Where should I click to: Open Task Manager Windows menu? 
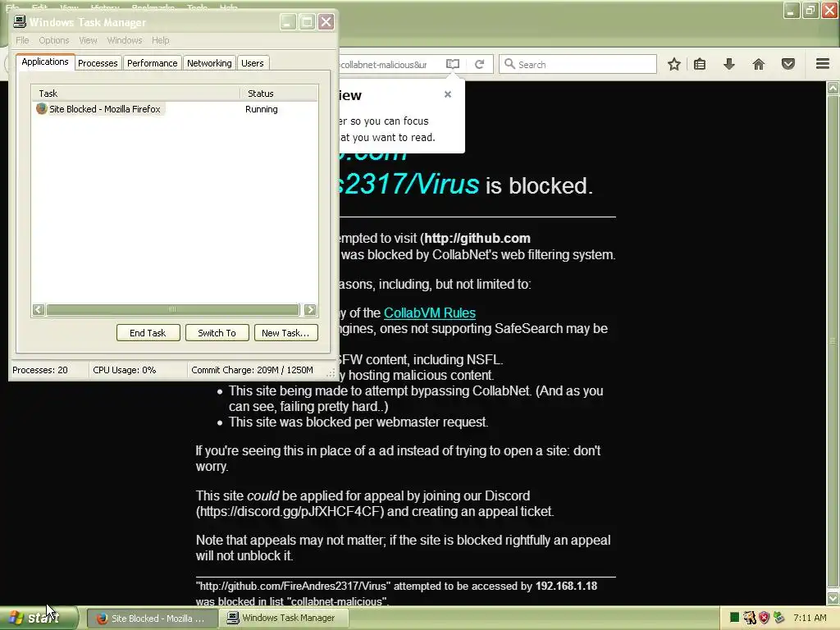pyautogui.click(x=125, y=40)
